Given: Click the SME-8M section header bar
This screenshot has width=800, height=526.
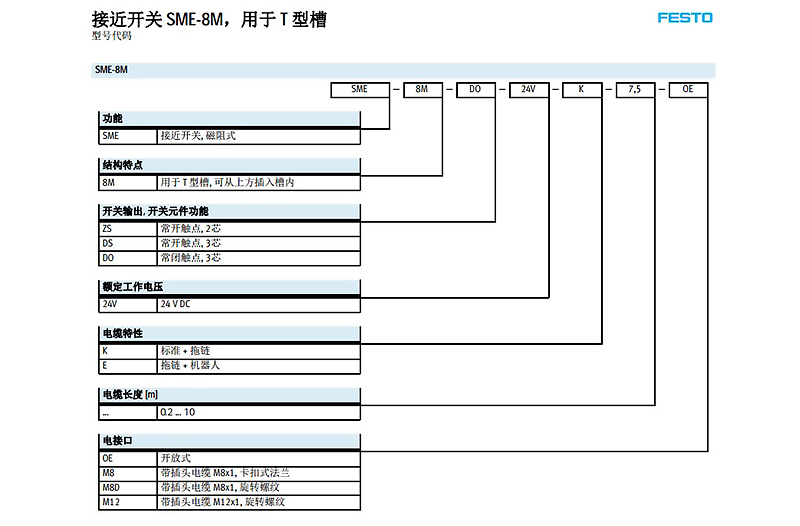Looking at the screenshot, I should click(403, 70).
